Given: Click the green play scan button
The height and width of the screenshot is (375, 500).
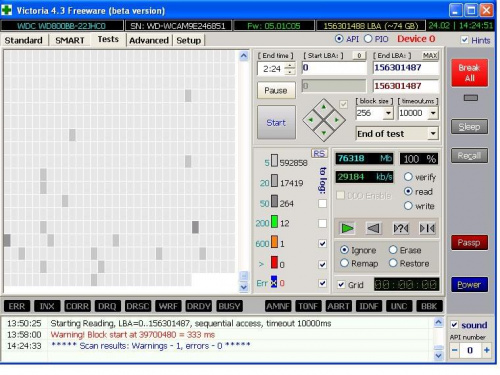Looking at the screenshot, I should pos(347,229).
